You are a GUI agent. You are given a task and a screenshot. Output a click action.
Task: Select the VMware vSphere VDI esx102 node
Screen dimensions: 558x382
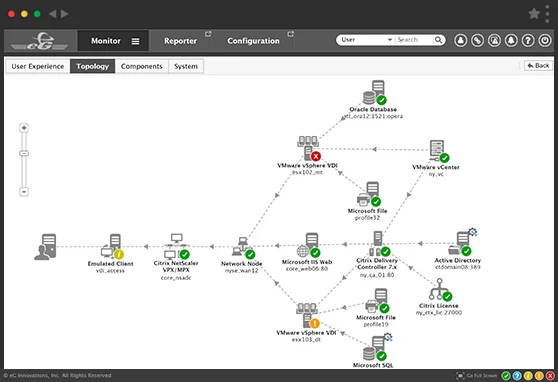click(x=309, y=148)
